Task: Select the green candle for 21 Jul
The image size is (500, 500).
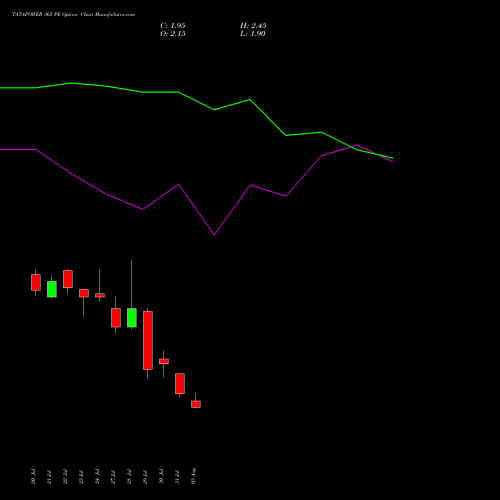Action: [x=52, y=289]
